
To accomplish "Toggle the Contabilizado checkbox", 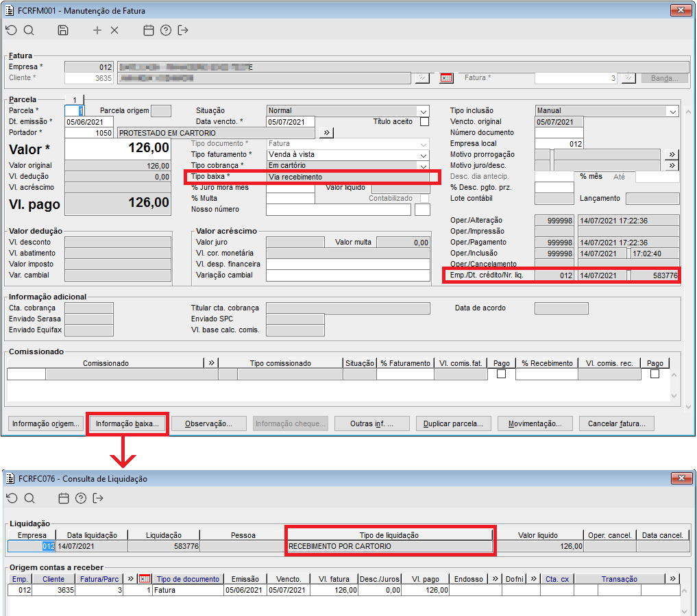I will click(424, 199).
